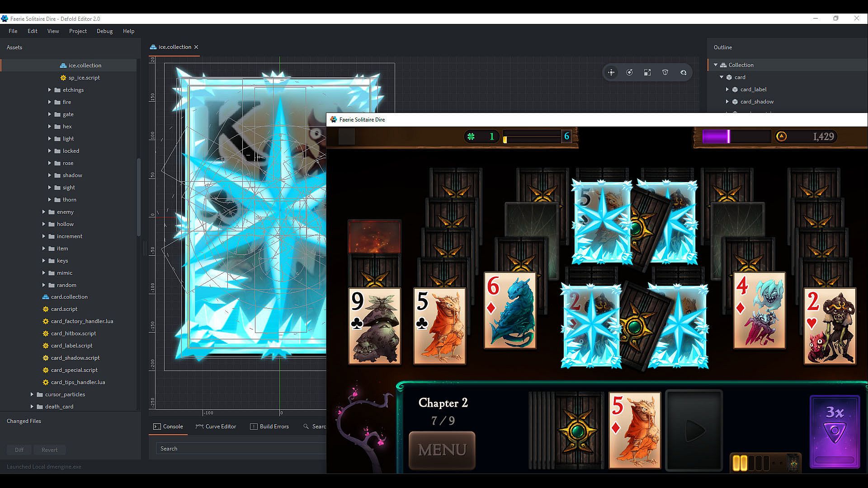The height and width of the screenshot is (488, 868).
Task: Select the Rotate tool in scene toolbar
Action: pyautogui.click(x=629, y=72)
